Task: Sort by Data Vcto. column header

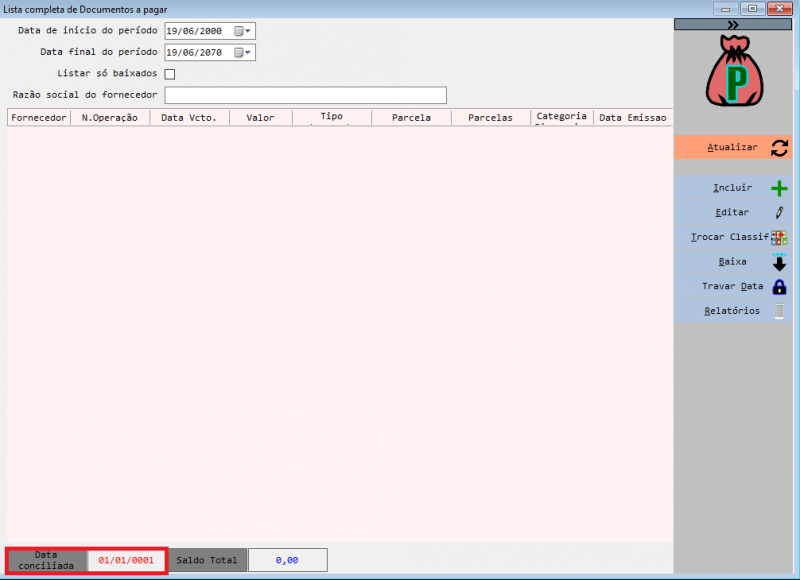Action: [189, 118]
